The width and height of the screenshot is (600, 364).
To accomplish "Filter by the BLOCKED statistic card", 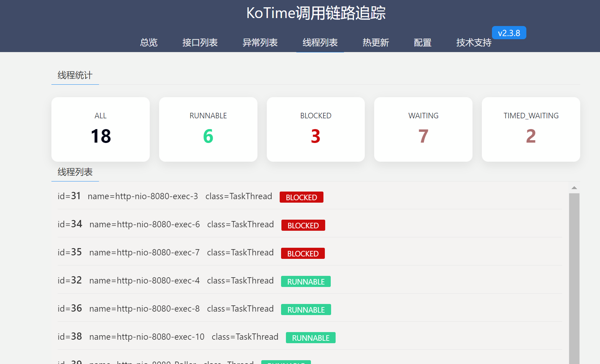I will 315,129.
